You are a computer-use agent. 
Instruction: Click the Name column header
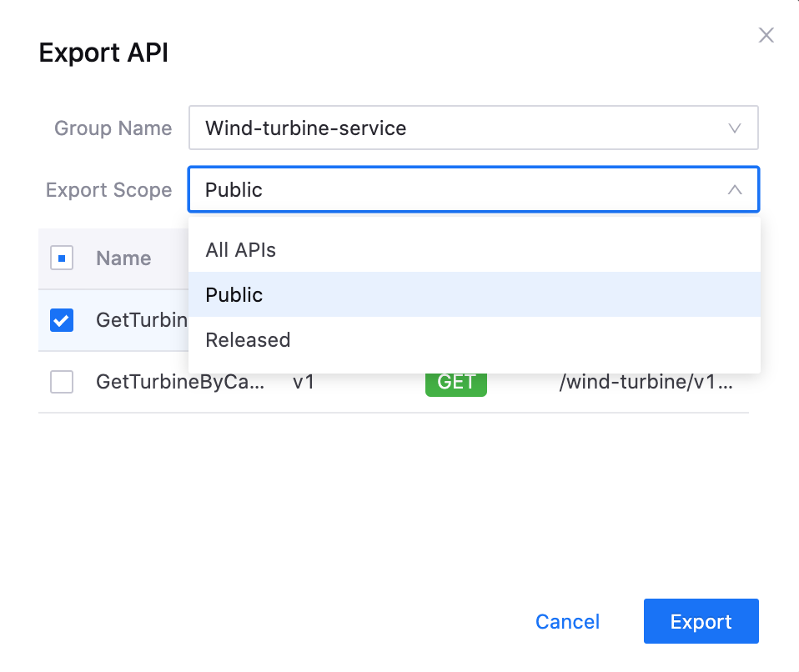[123, 258]
